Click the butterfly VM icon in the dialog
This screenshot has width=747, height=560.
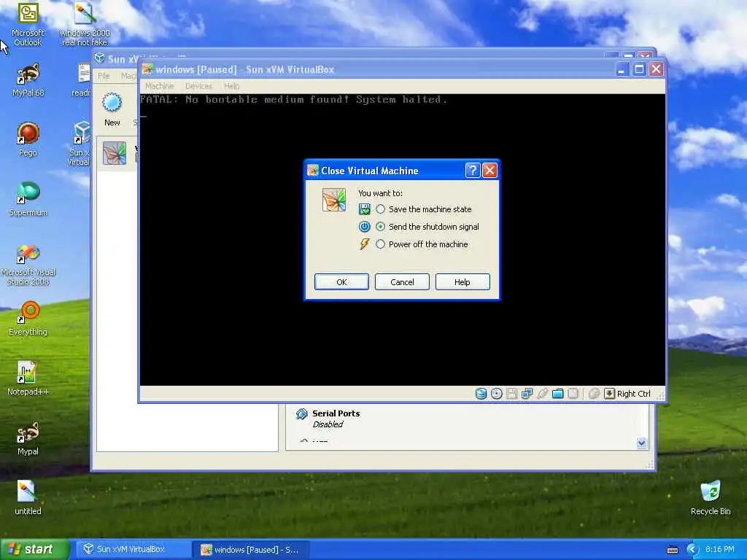pyautogui.click(x=334, y=200)
